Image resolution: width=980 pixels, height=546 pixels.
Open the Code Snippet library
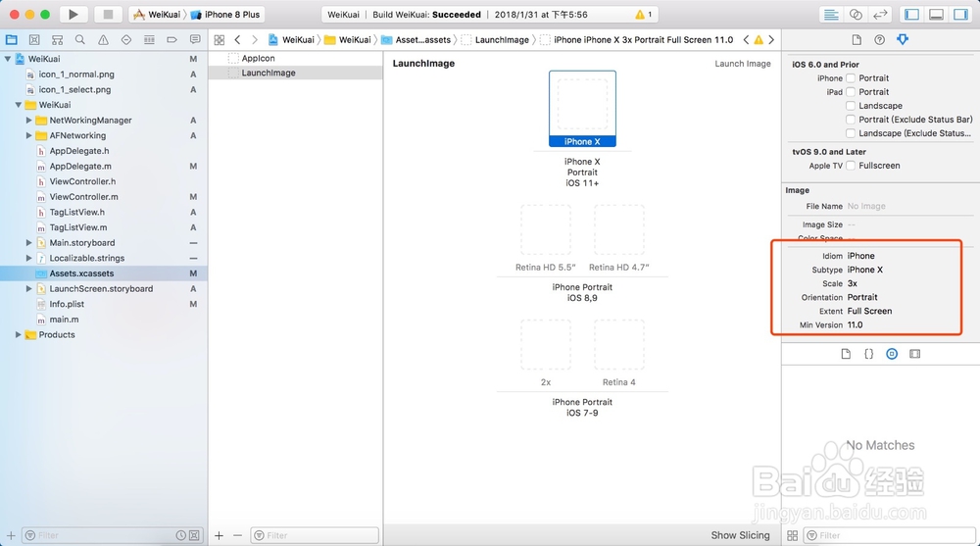point(868,354)
